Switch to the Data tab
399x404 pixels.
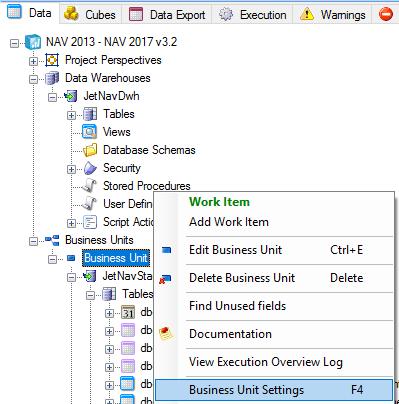coord(30,13)
